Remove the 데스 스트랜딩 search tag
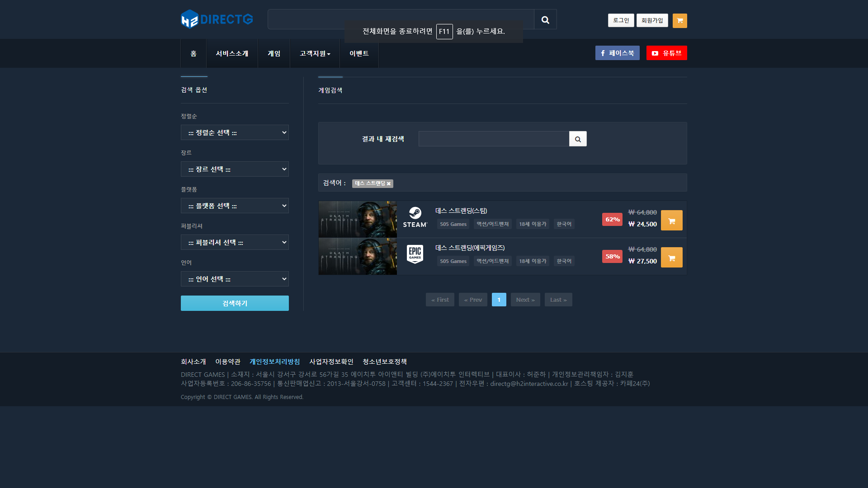Viewport: 868px width, 488px height. 389,184
